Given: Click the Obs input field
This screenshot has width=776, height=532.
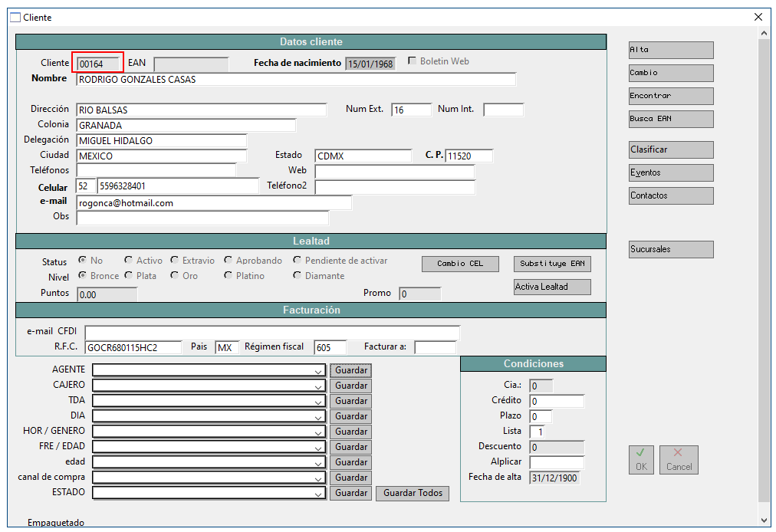Looking at the screenshot, I should (202, 218).
